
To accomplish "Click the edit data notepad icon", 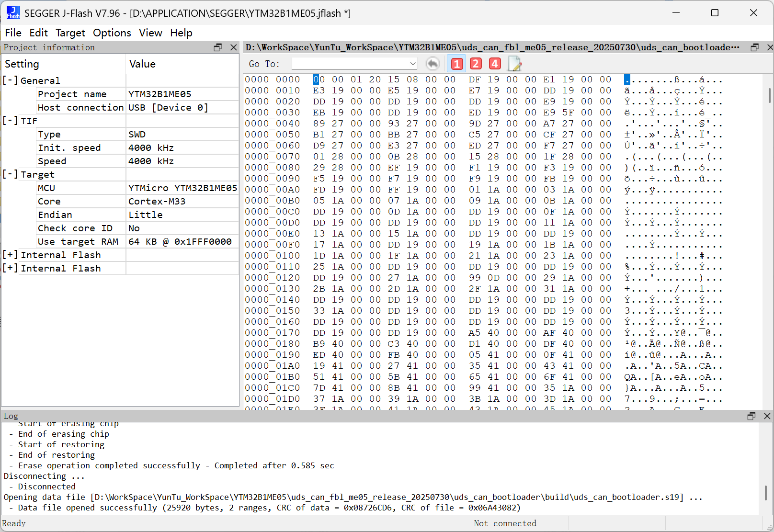I will pos(514,64).
